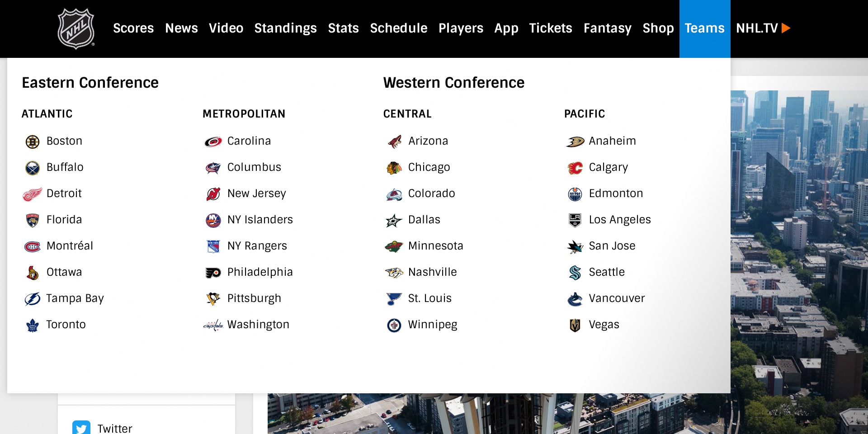Collapse the Teams dropdown menu
868x434 pixels.
[x=704, y=28]
